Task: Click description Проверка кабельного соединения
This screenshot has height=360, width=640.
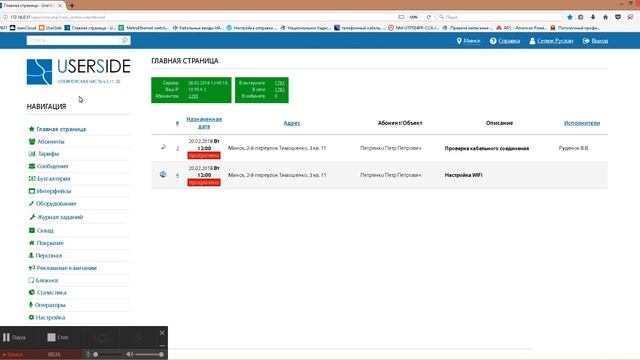Action: [487, 148]
